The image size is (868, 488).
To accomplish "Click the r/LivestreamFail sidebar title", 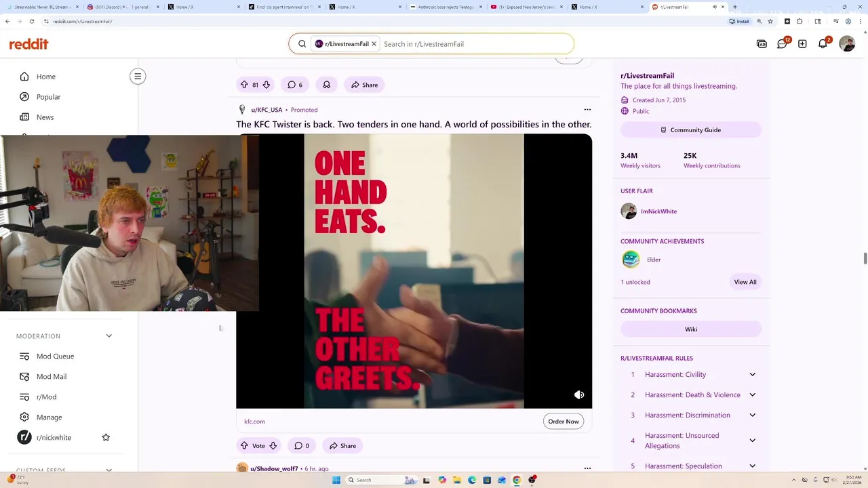I will (x=647, y=76).
